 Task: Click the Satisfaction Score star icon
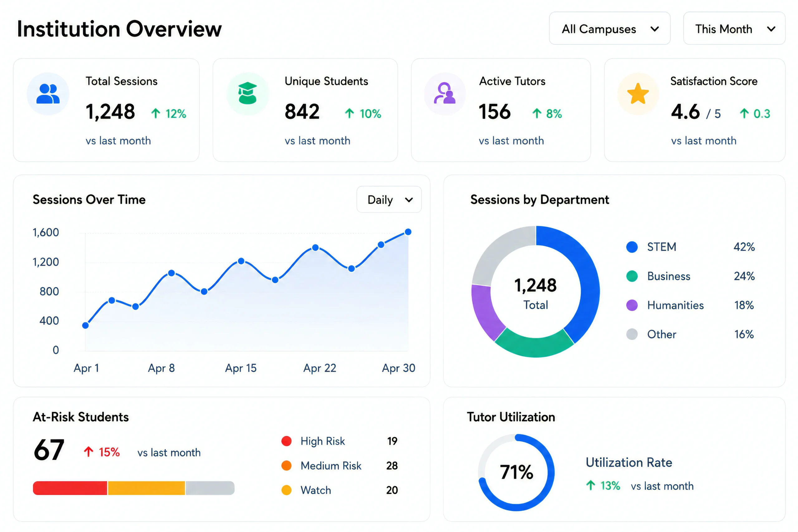638,93
